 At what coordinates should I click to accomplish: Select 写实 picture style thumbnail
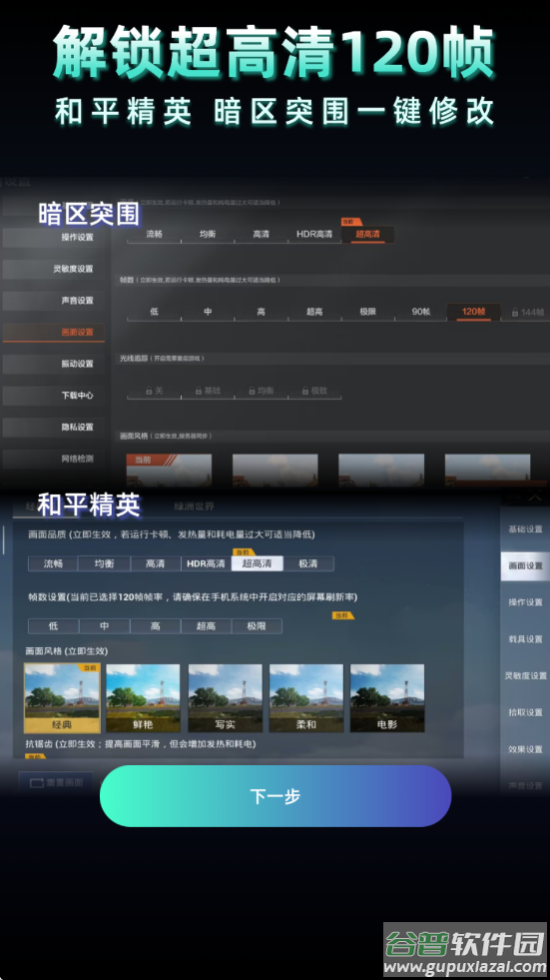[225, 698]
